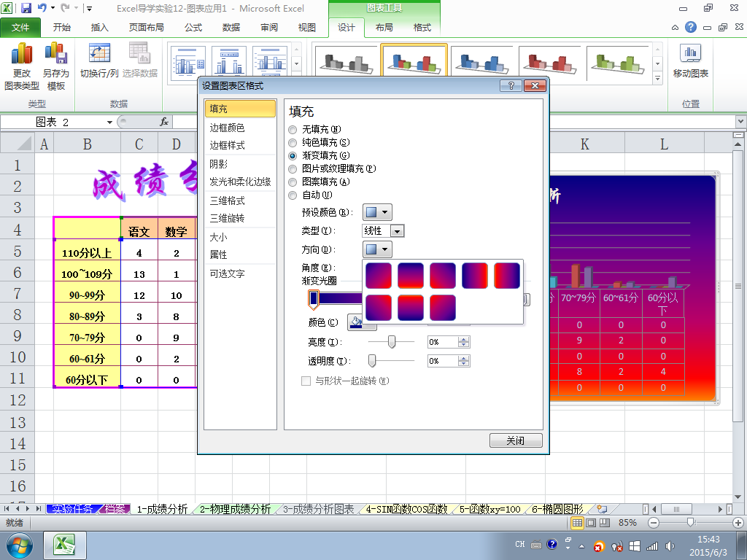Select the all-blue chart style thumbnail
Image resolution: width=747 pixels, height=560 pixels.
click(481, 62)
